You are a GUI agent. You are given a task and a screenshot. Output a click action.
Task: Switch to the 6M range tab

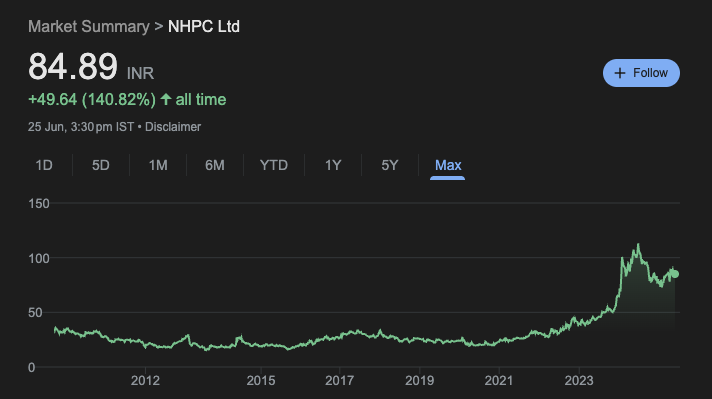(215, 165)
